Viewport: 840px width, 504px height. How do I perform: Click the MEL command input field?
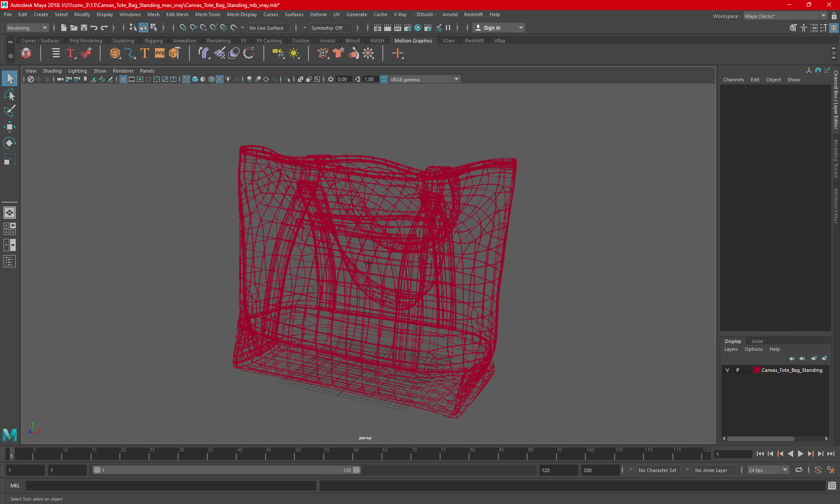tap(171, 486)
